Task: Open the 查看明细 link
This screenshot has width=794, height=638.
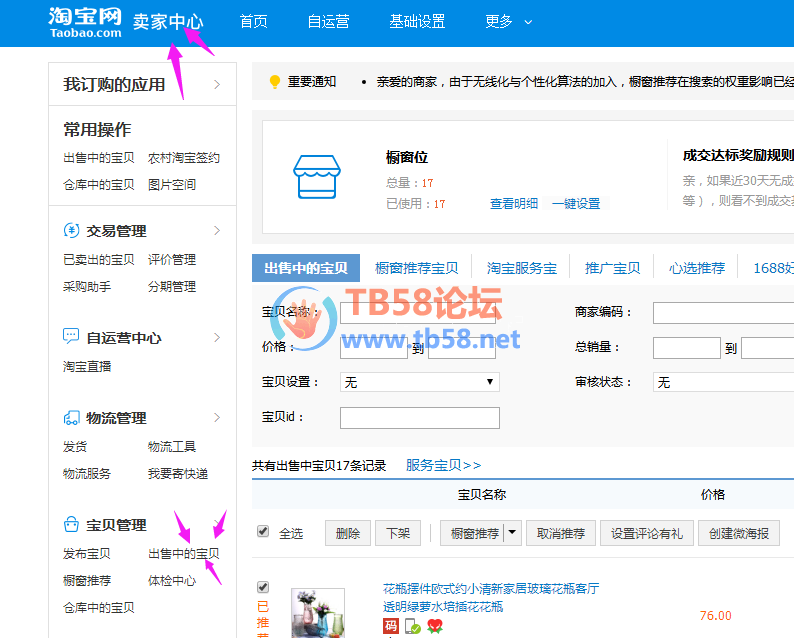Action: (513, 204)
